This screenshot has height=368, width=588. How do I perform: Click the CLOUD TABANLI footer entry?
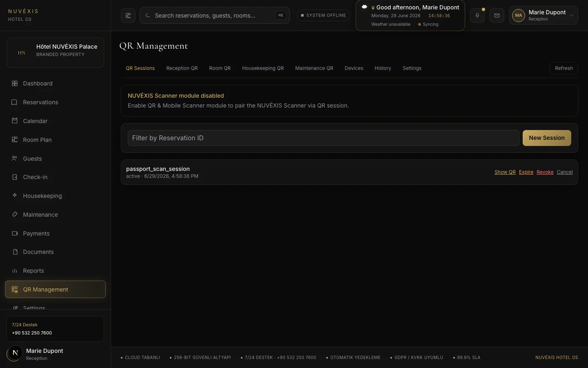coord(140,358)
